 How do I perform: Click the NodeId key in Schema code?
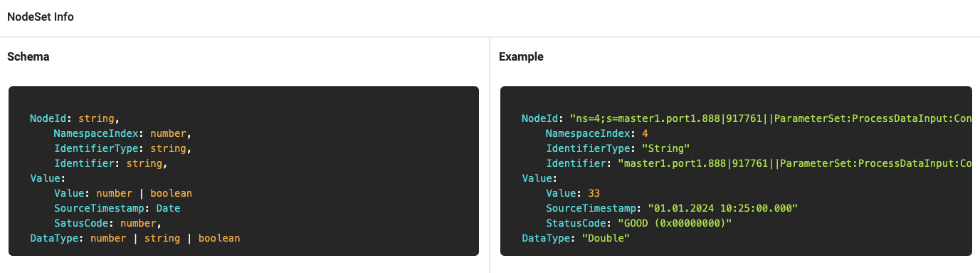pos(51,118)
